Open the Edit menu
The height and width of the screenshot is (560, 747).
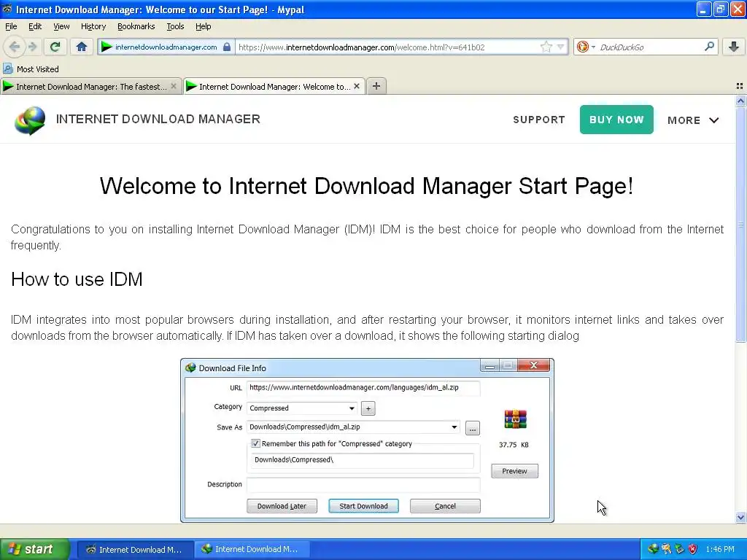pos(35,26)
